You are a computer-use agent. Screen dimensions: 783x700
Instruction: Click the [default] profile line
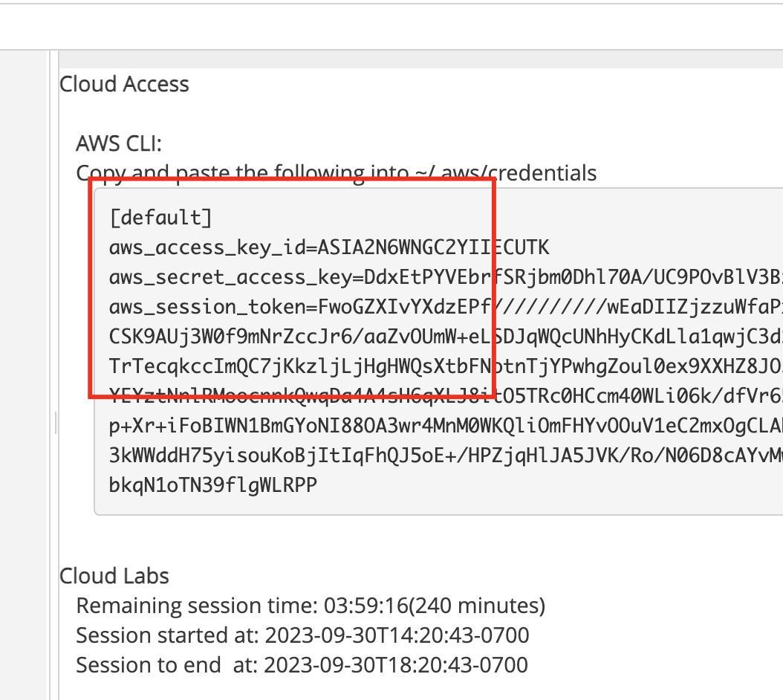coord(160,218)
